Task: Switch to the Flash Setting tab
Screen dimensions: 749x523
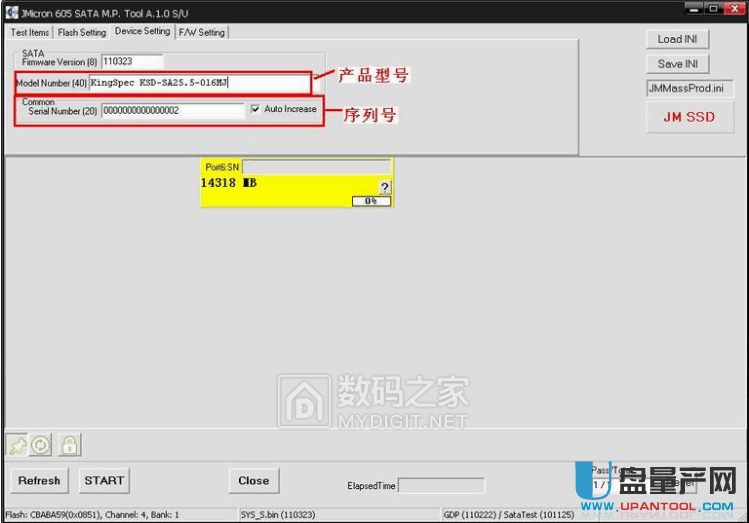Action: click(82, 32)
